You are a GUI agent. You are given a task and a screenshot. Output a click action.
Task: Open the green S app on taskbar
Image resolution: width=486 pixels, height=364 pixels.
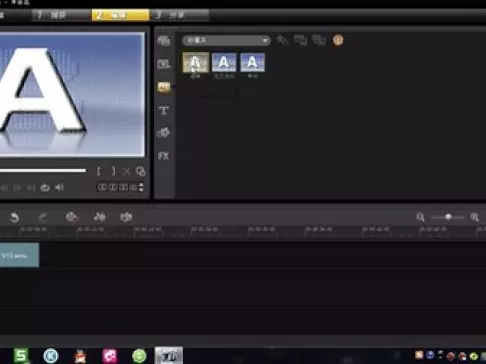coord(21,356)
